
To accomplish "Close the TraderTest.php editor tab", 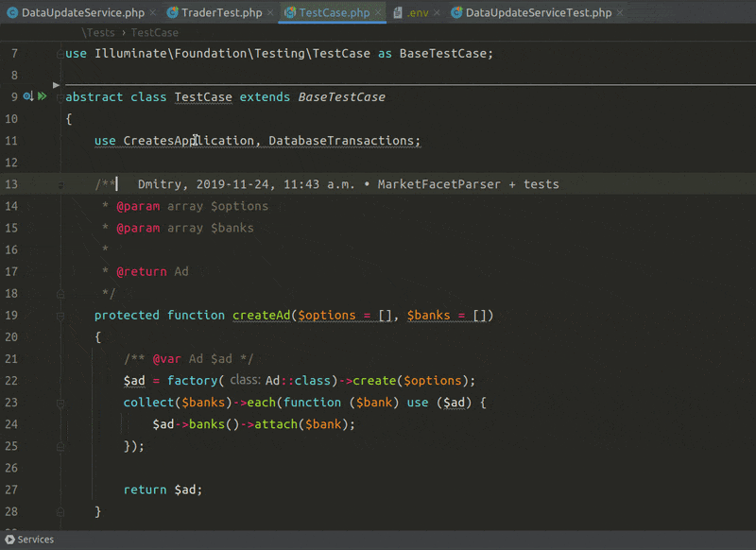I will (x=269, y=13).
